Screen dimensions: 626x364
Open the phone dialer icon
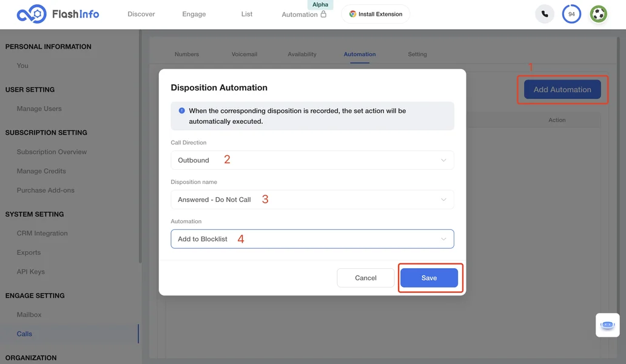[x=545, y=14]
